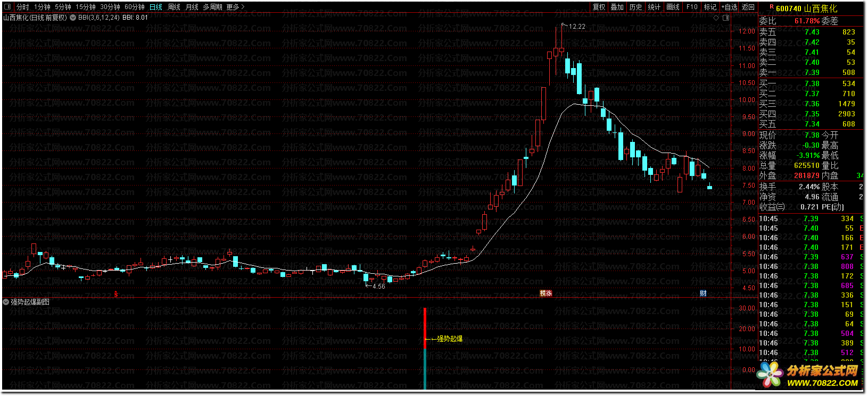Toggle 复权 price adjustment

click(x=599, y=7)
